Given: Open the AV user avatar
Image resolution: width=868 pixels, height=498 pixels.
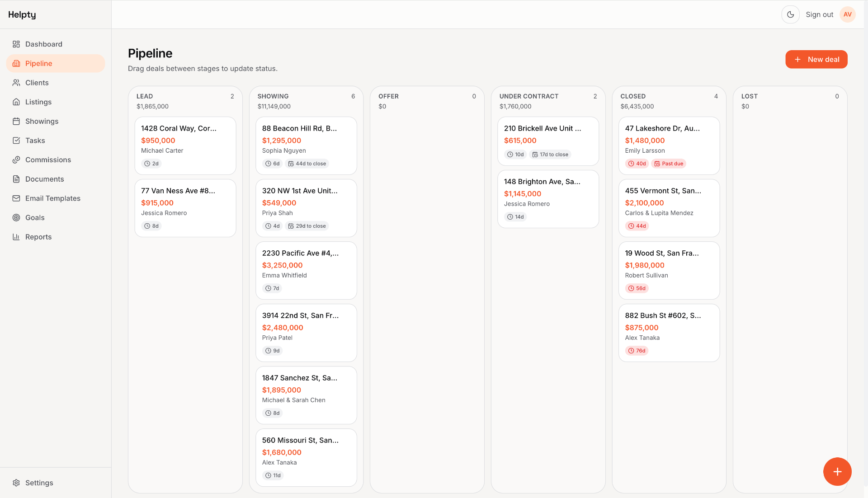Looking at the screenshot, I should click(848, 14).
